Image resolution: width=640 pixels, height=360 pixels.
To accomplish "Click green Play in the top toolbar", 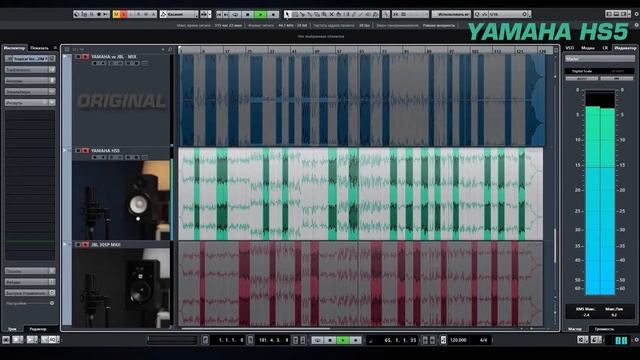I will click(x=261, y=14).
